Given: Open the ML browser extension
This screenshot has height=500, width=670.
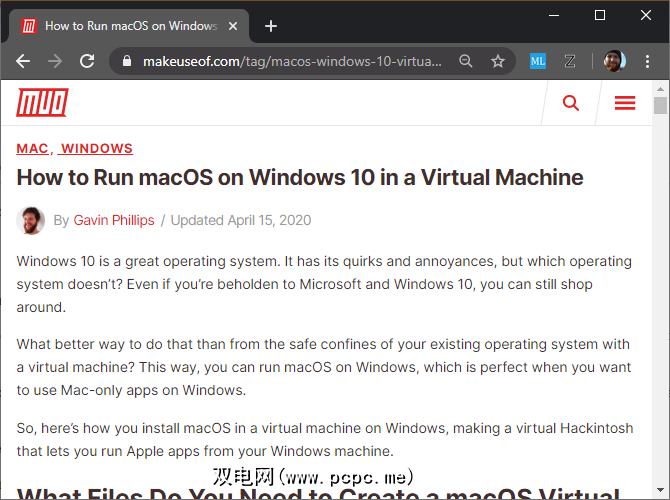Looking at the screenshot, I should pyautogui.click(x=538, y=61).
